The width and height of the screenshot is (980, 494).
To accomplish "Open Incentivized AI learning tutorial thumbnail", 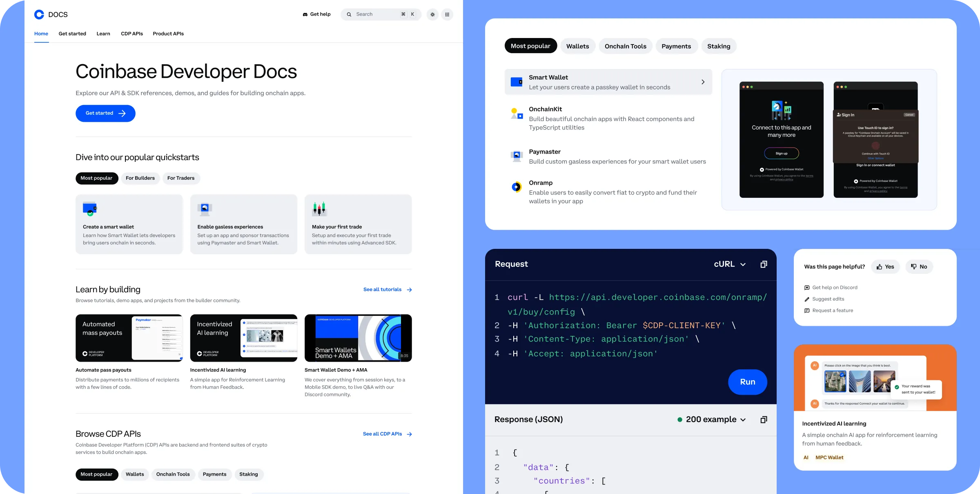I will 244,338.
